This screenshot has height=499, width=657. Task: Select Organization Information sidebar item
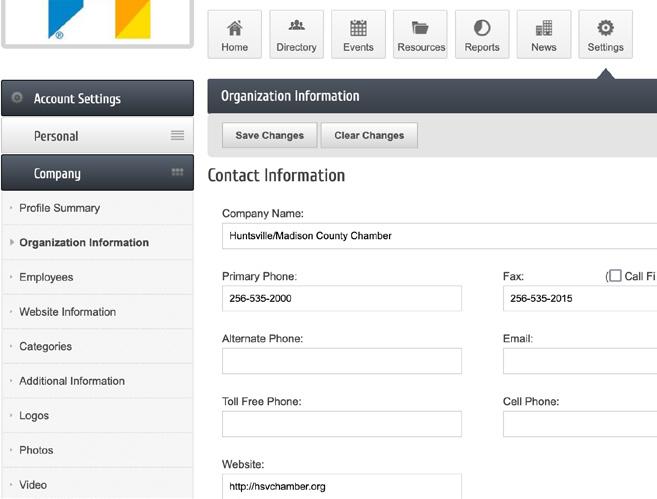tap(97, 243)
